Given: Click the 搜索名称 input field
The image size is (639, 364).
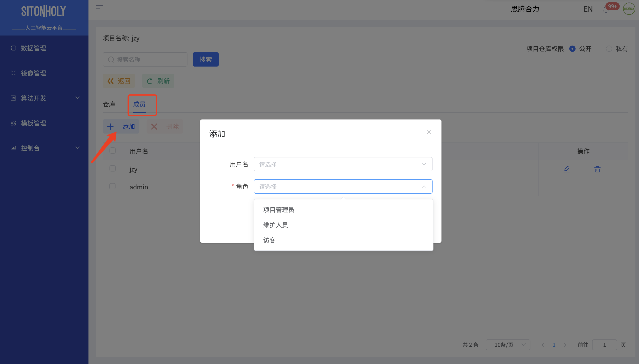Looking at the screenshot, I should tap(145, 59).
